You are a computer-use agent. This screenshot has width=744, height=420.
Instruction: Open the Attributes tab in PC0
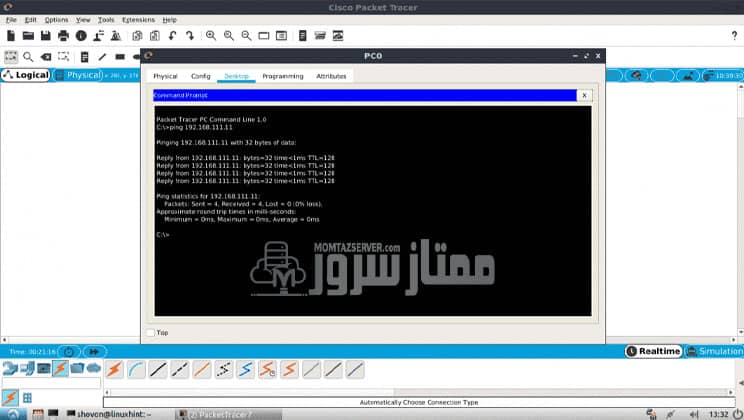331,76
